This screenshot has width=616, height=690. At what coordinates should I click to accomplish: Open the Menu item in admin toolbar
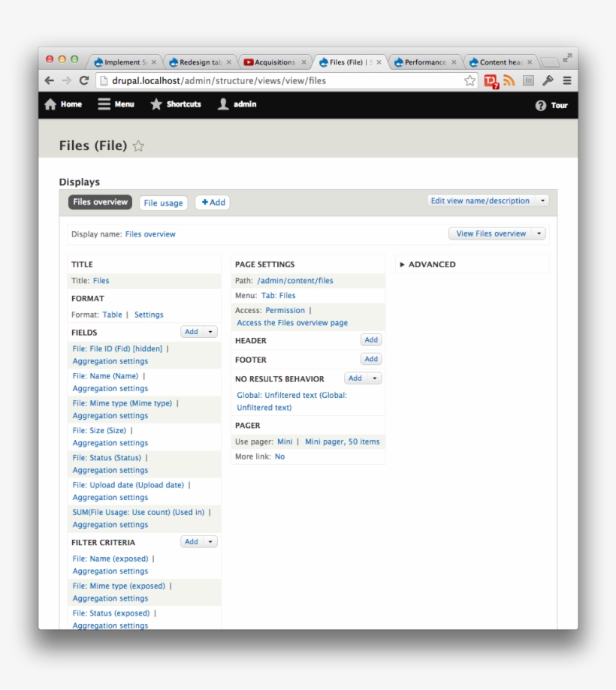(116, 105)
